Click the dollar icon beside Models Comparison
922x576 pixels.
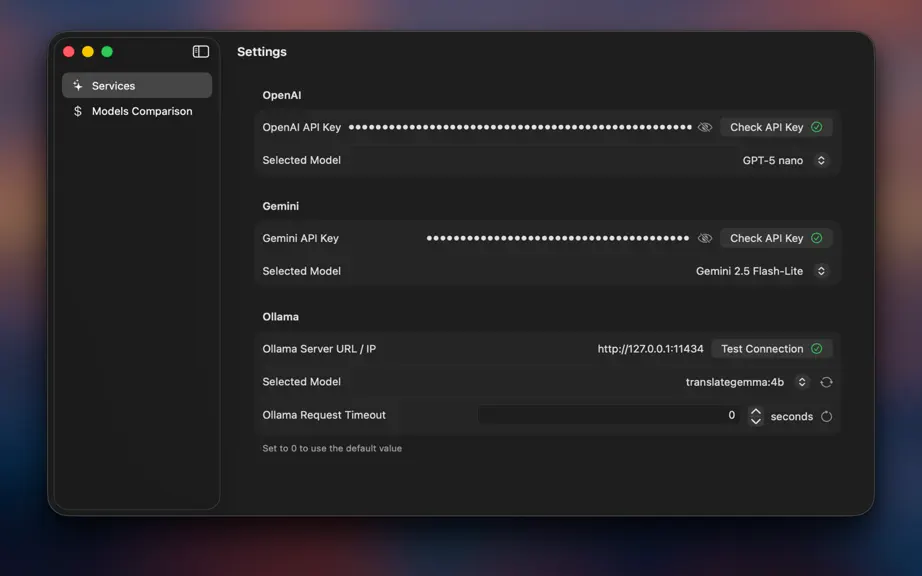point(78,111)
